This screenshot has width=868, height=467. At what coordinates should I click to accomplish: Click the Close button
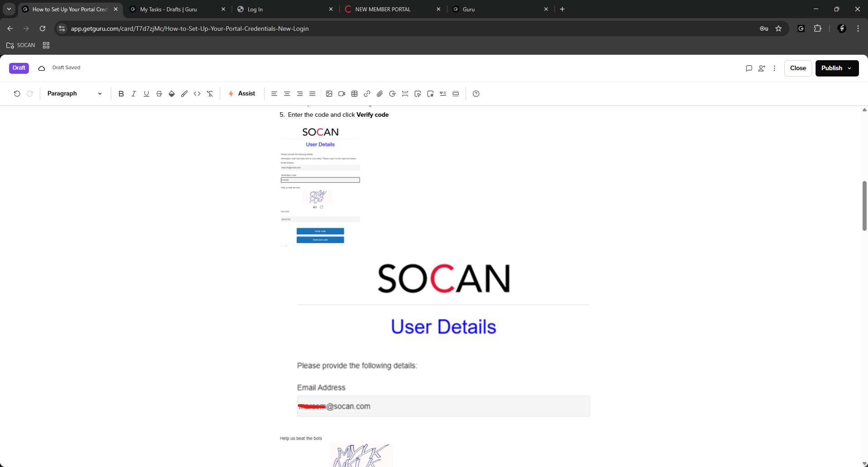pyautogui.click(x=798, y=68)
